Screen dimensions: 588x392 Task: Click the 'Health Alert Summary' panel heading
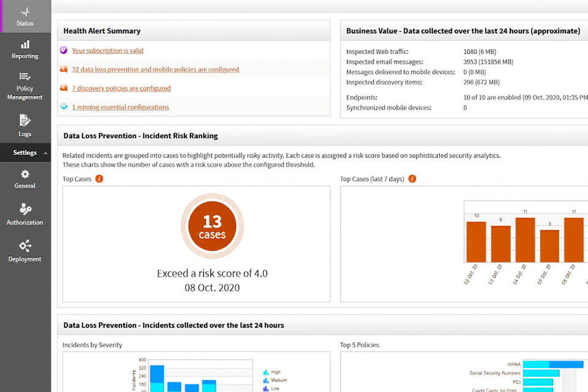click(x=102, y=31)
